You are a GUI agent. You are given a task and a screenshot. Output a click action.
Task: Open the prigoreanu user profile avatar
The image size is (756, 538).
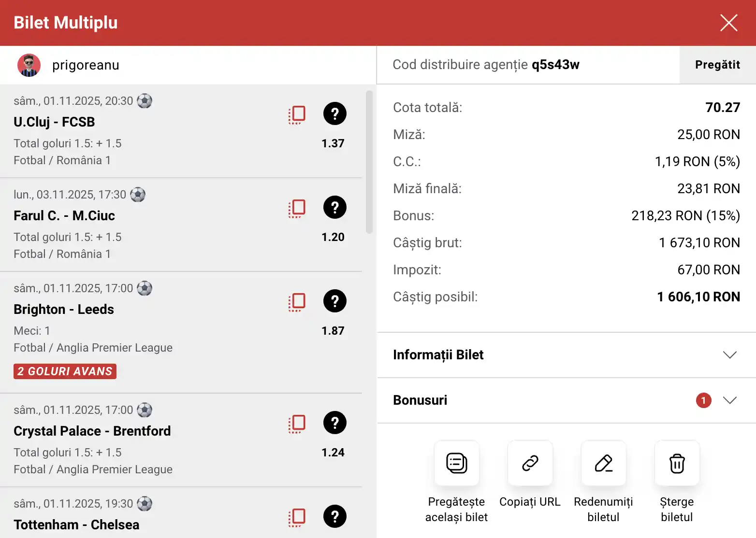tap(29, 65)
